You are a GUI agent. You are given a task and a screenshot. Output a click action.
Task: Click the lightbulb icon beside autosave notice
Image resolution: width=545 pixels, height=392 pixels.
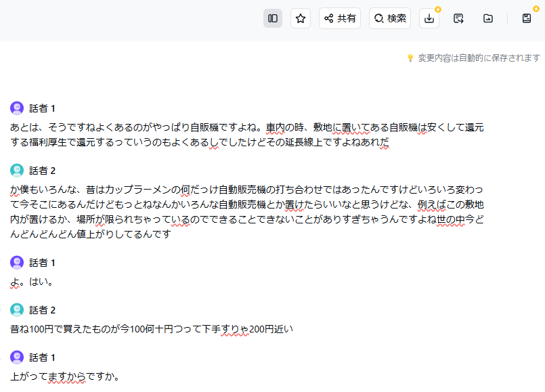pos(410,58)
